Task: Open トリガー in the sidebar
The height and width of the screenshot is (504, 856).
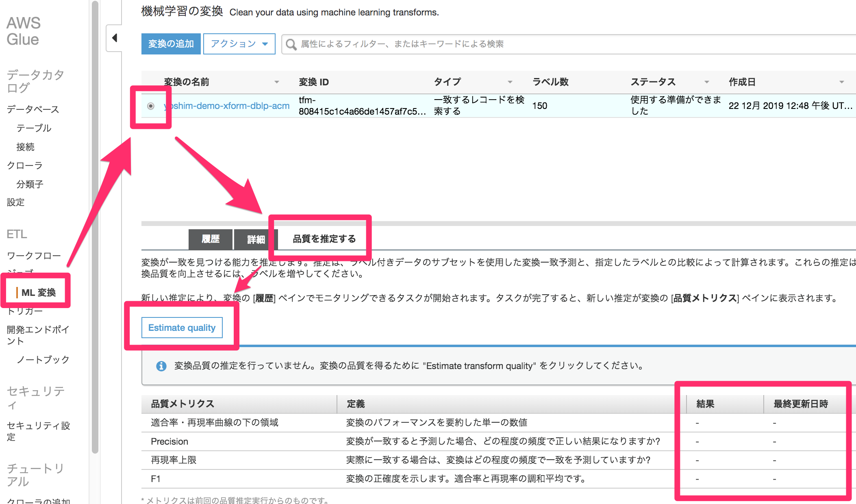Action: [24, 311]
